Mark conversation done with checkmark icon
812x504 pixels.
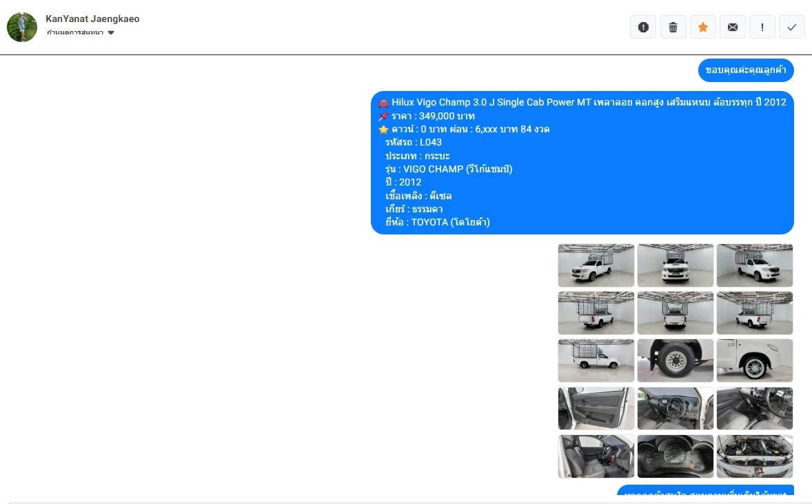tap(792, 27)
